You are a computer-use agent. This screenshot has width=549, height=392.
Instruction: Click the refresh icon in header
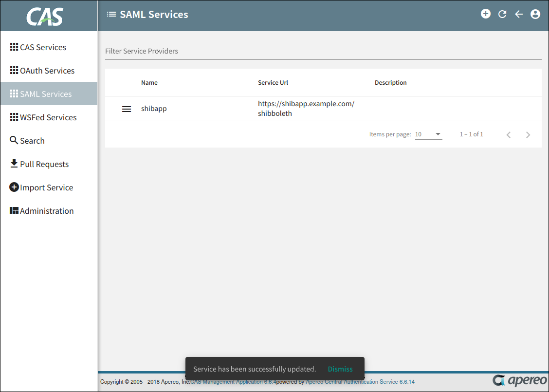pos(502,14)
